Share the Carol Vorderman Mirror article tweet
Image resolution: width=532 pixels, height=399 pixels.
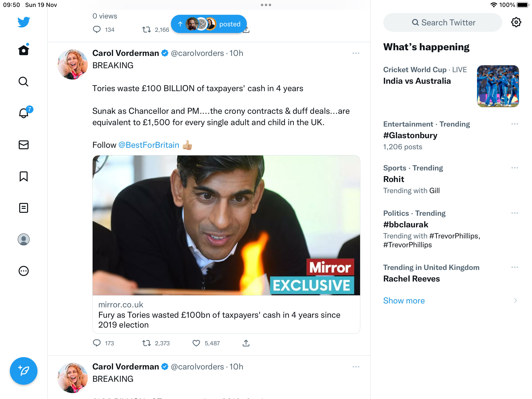(246, 343)
